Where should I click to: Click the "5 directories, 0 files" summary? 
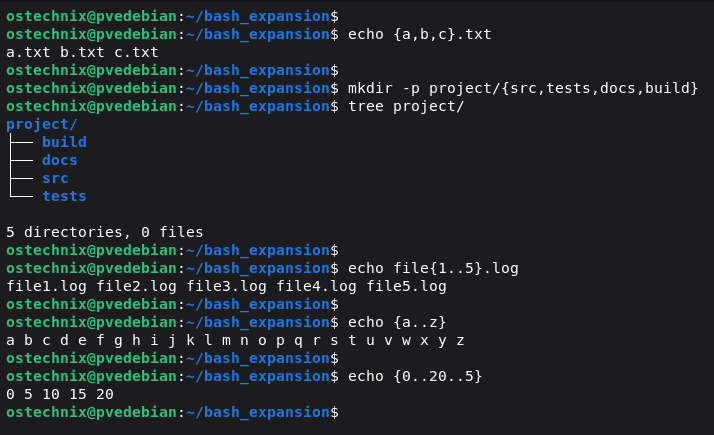pyautogui.click(x=104, y=232)
